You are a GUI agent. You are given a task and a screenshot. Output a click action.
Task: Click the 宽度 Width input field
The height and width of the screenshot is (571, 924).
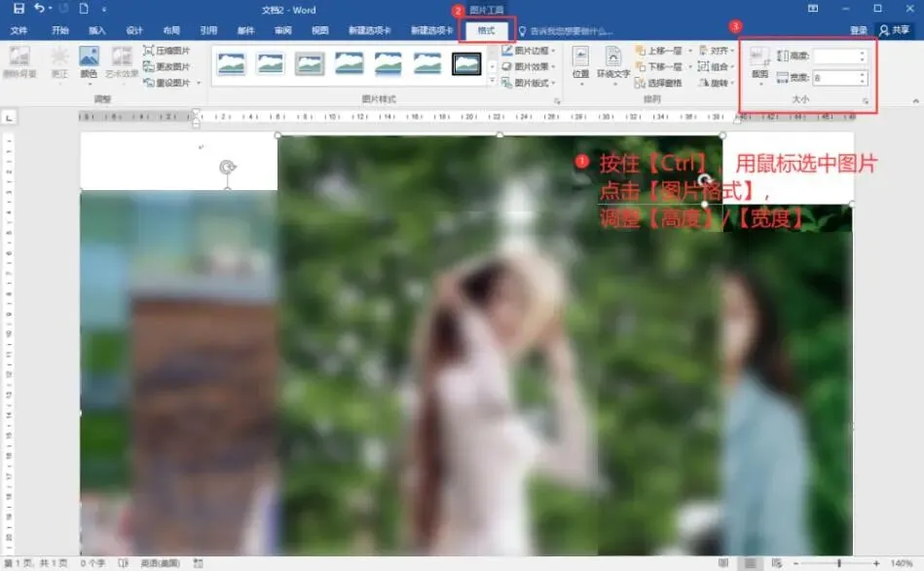[836, 77]
